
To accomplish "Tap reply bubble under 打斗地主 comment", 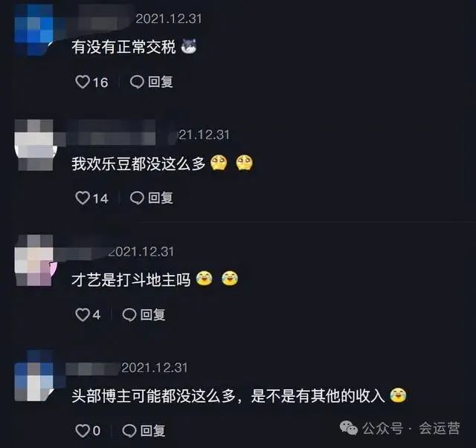I will click(129, 314).
